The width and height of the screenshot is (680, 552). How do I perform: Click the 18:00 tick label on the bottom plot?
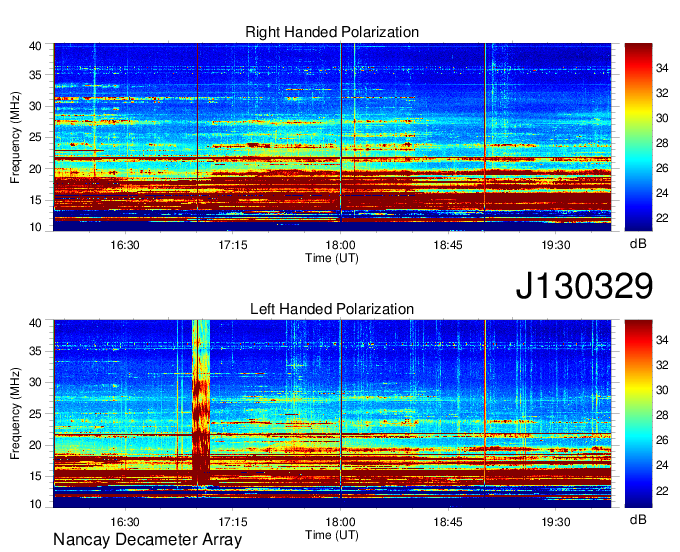pos(340,521)
